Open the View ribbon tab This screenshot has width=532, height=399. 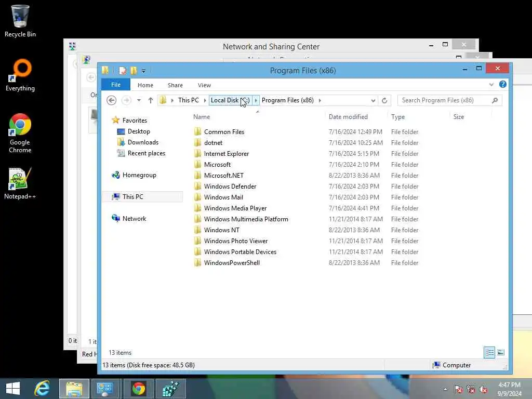[x=204, y=85]
